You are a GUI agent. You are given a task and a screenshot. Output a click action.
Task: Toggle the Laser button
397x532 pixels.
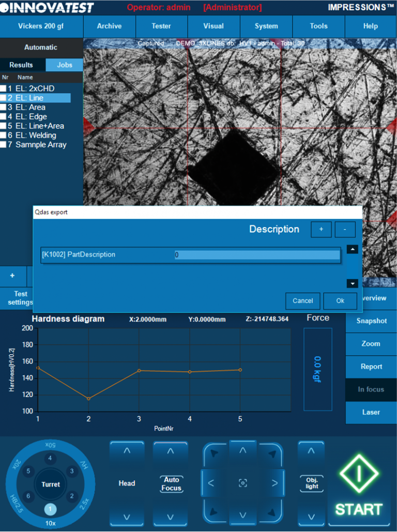371,412
